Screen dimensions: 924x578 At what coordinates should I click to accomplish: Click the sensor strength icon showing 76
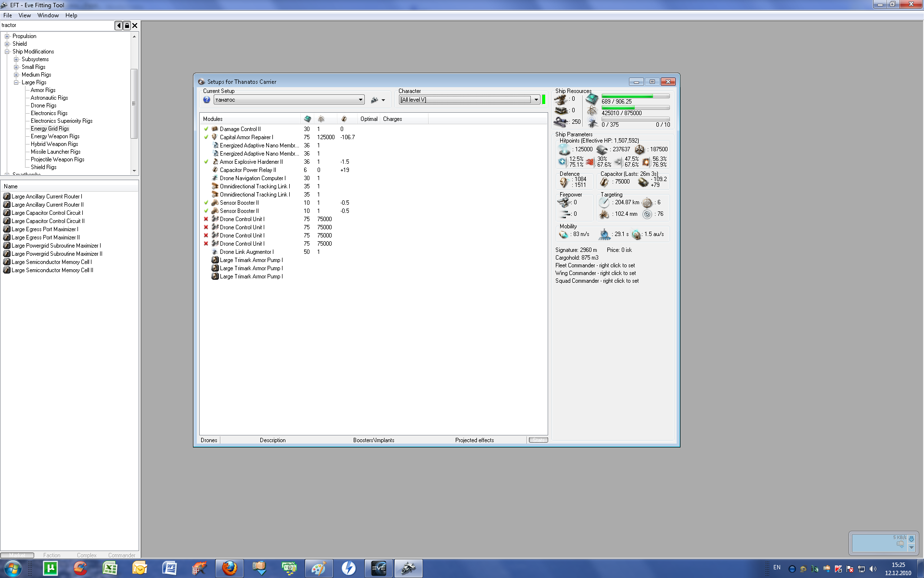tap(647, 214)
